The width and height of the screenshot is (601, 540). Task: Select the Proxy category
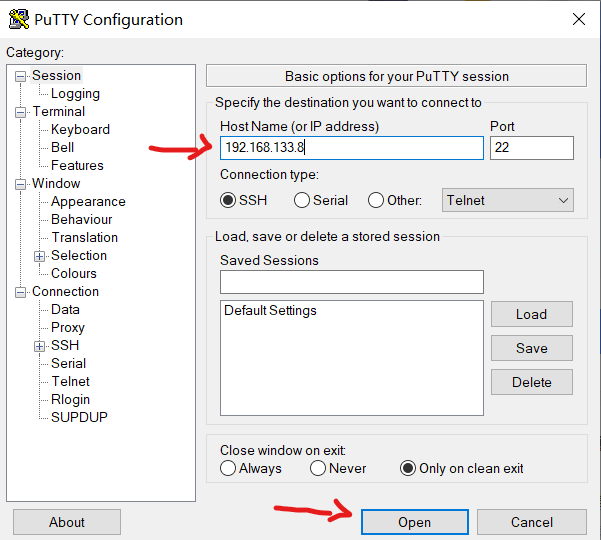68,327
